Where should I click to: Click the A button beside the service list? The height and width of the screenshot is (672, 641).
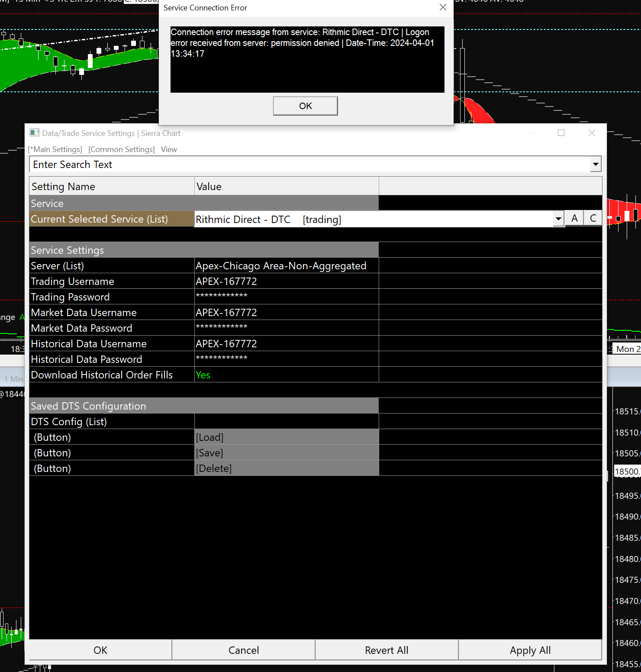(574, 219)
